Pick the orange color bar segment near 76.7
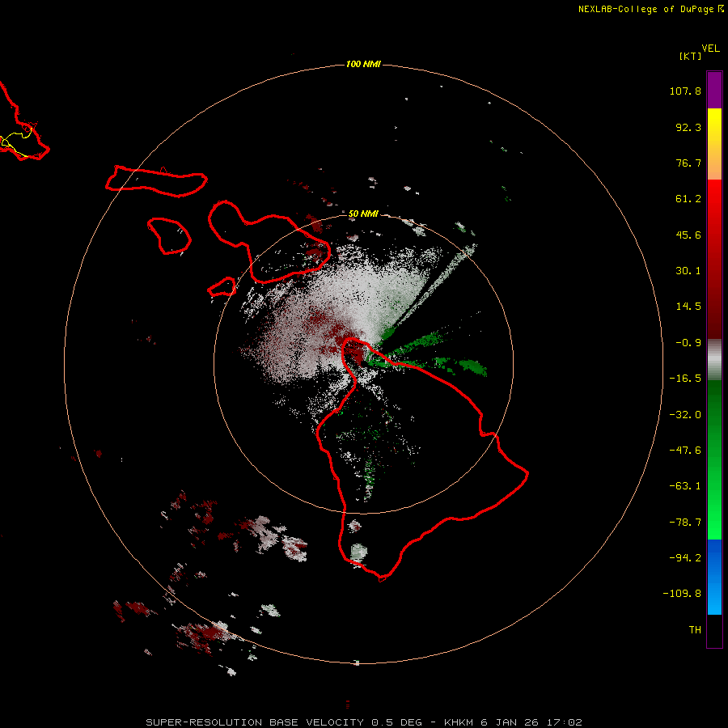The height and width of the screenshot is (728, 728). point(714,162)
